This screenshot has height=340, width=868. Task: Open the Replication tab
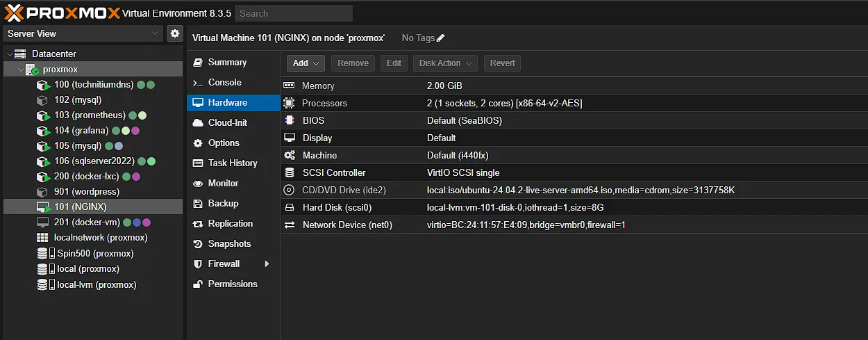coord(233,223)
